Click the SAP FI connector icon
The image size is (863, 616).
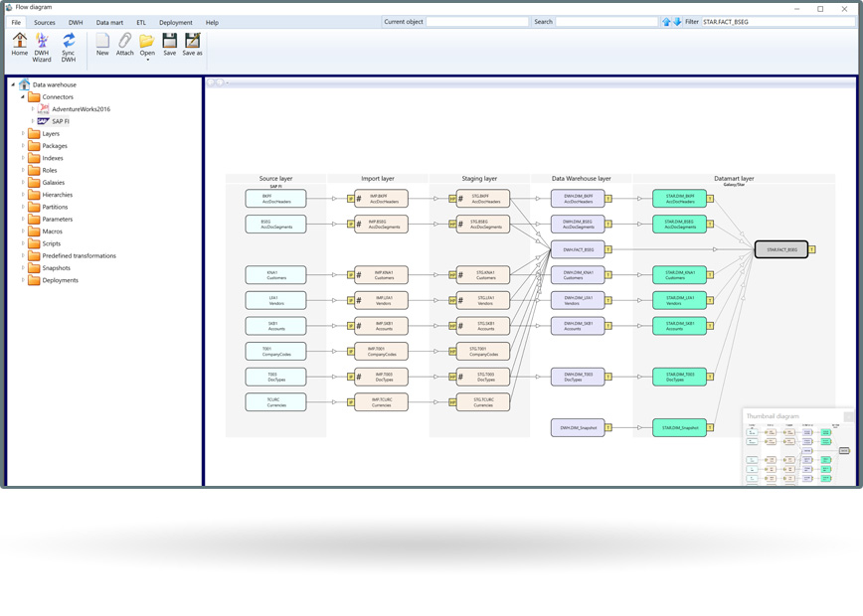pyautogui.click(x=43, y=121)
